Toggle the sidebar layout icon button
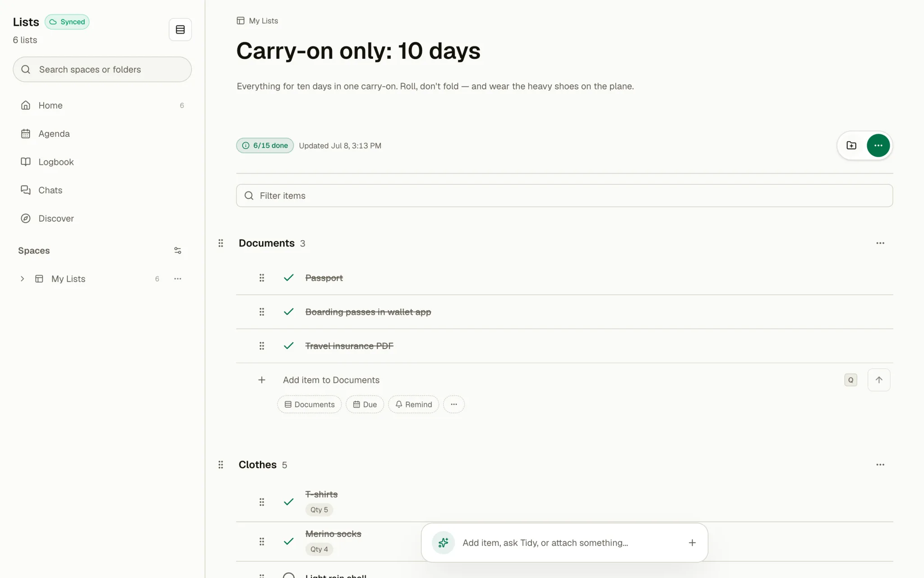The height and width of the screenshot is (578, 924). tap(180, 30)
